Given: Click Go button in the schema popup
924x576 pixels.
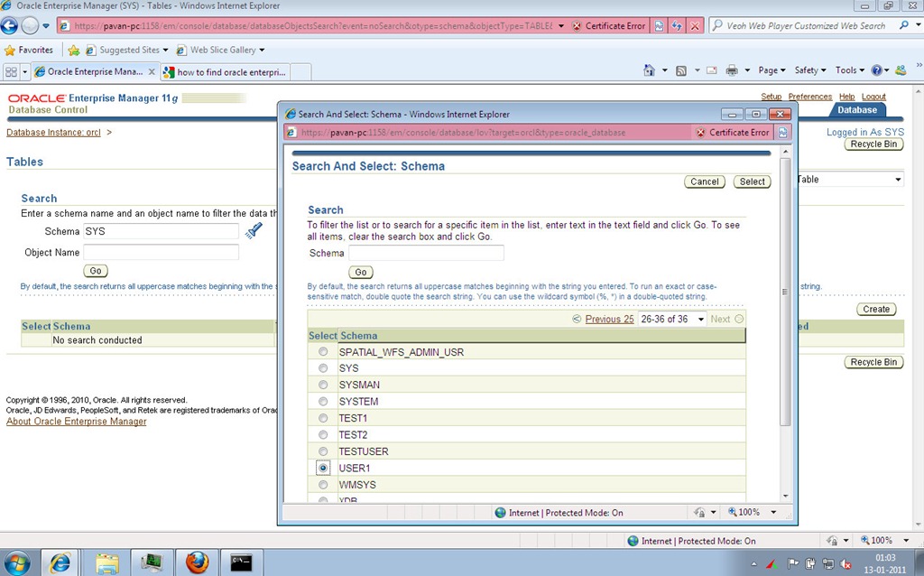Looking at the screenshot, I should coord(361,273).
